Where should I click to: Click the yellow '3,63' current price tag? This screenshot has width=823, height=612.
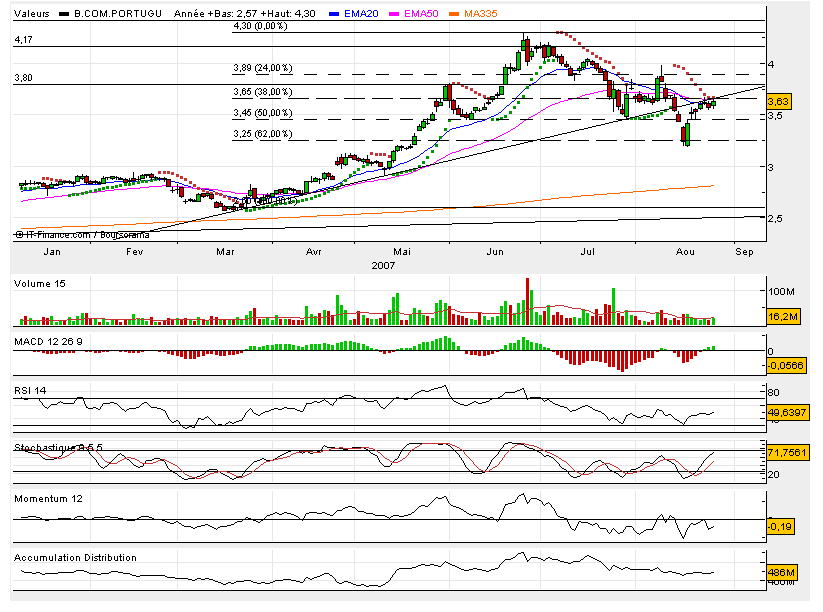coord(778,101)
